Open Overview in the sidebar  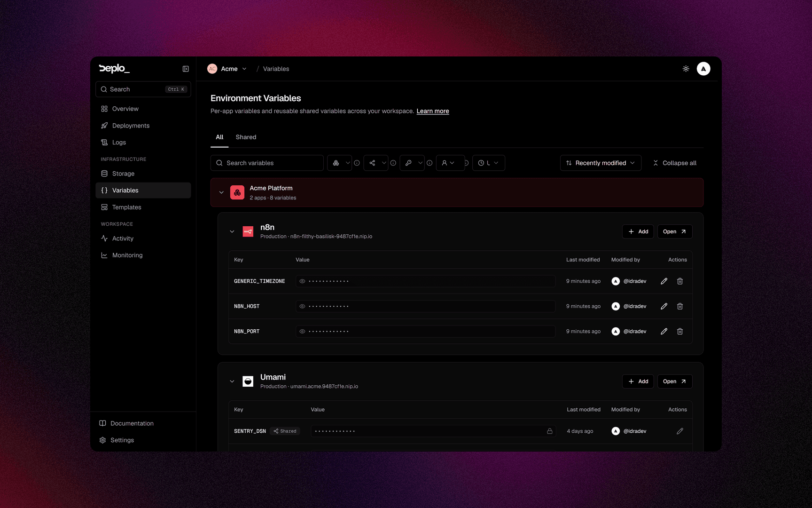[x=143, y=109]
